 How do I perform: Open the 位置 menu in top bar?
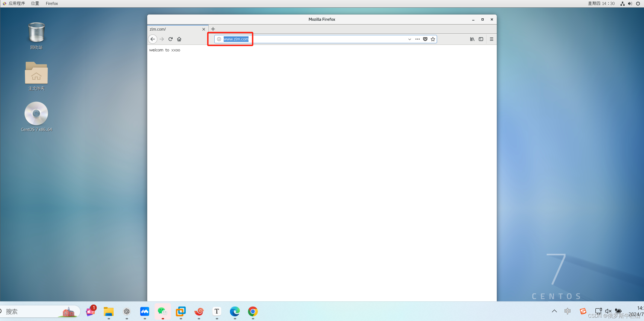pos(35,3)
